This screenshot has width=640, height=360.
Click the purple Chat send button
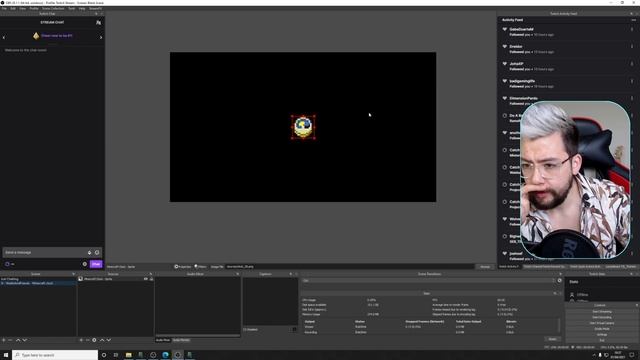click(96, 264)
